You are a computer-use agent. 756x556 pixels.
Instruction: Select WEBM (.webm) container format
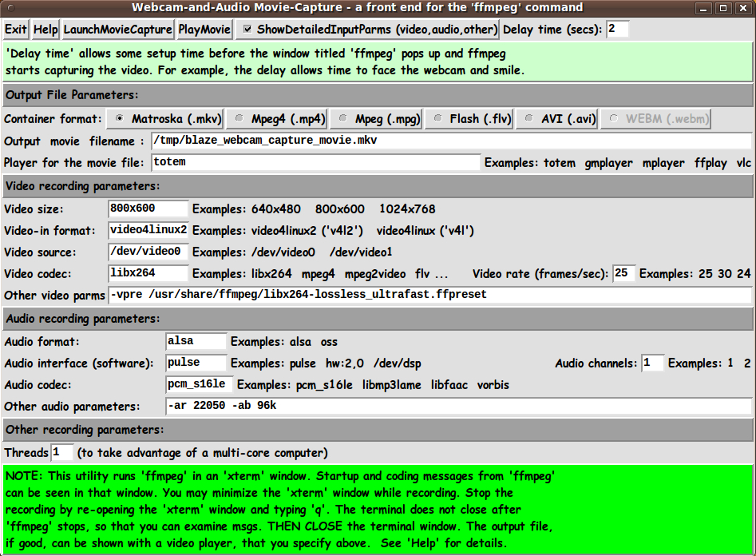tap(655, 119)
